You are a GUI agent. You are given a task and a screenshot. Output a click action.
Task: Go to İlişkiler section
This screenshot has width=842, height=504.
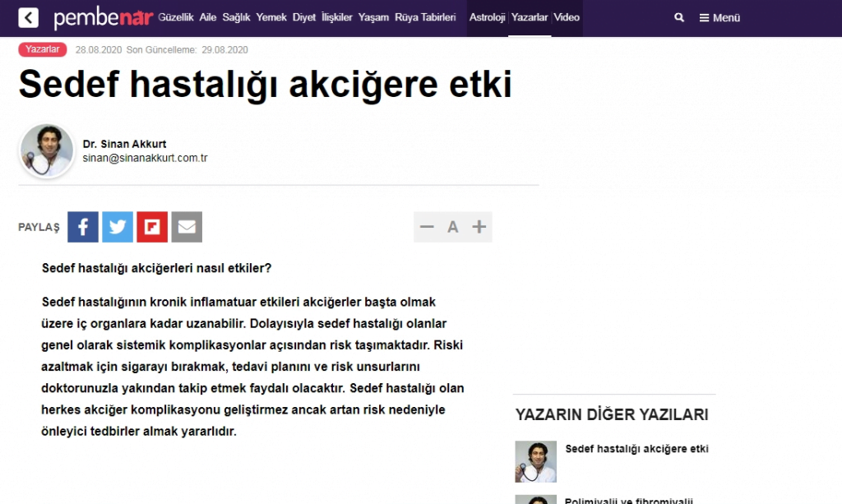[336, 17]
